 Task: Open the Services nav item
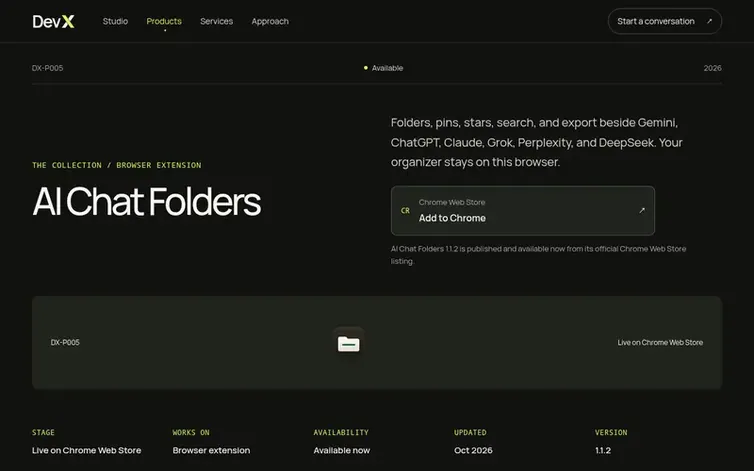(216, 21)
